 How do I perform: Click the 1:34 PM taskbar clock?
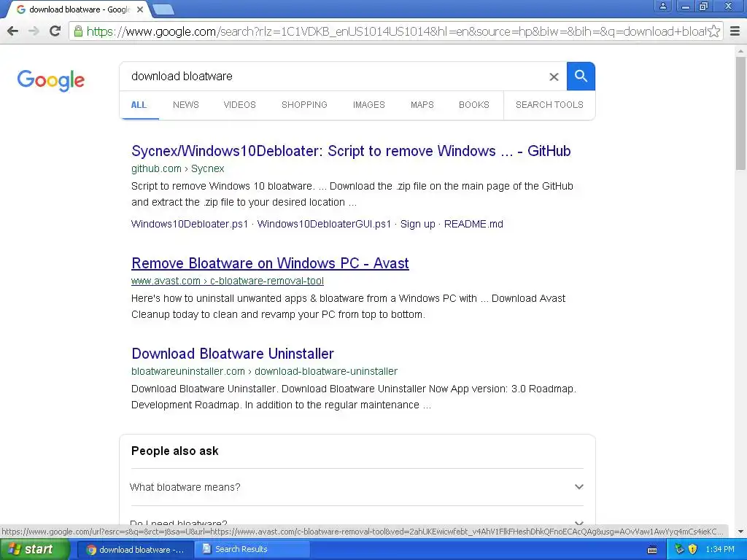[720, 550]
